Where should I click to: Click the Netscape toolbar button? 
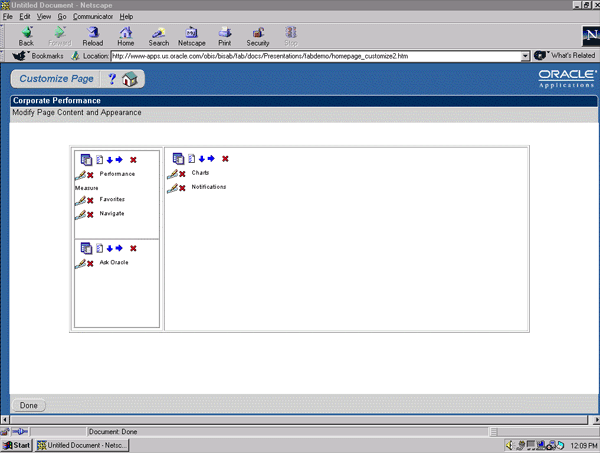coord(191,36)
